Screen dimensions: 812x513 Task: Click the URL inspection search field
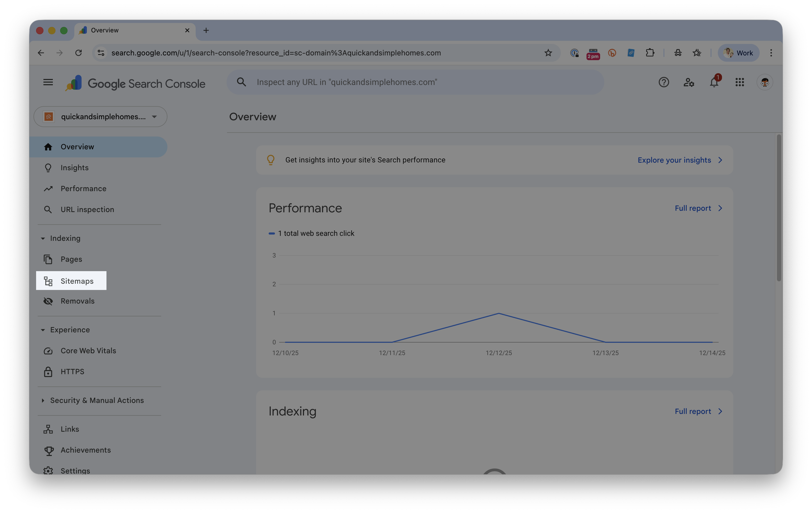pos(415,82)
